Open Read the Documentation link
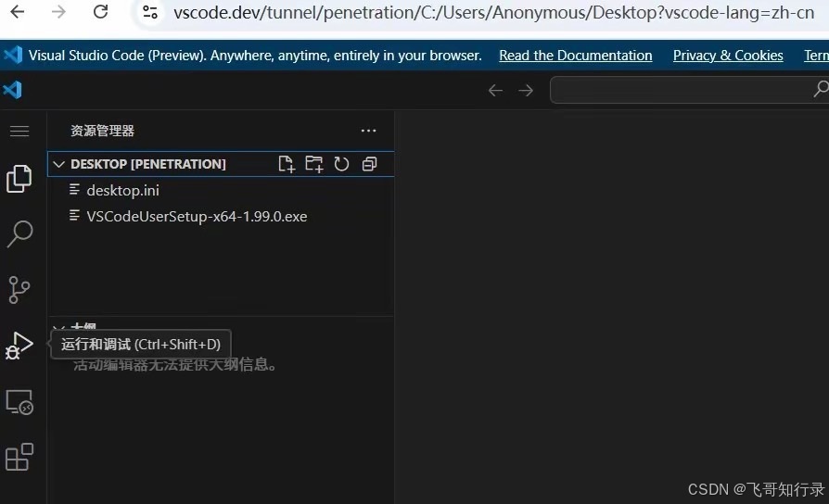 [575, 56]
